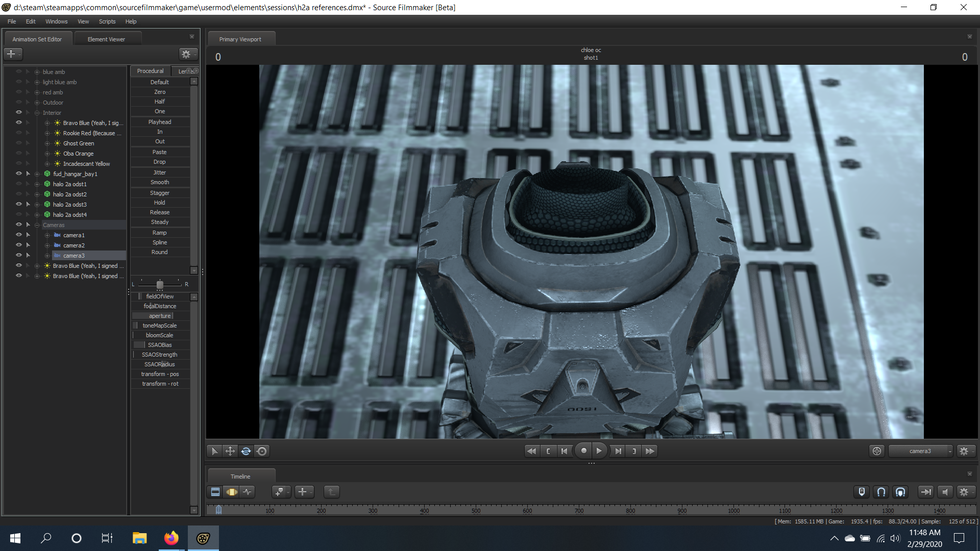This screenshot has width=980, height=551.
Task: Switch to the Element Viewer tab
Action: [106, 39]
